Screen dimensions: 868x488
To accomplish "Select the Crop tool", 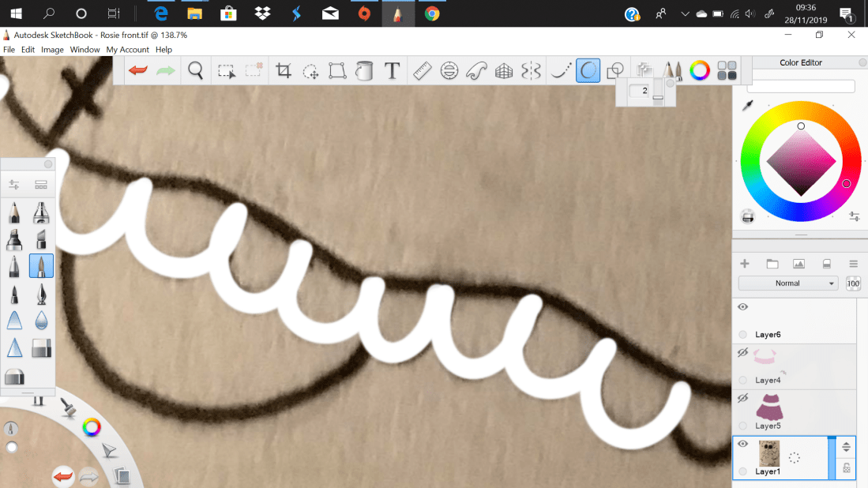I will point(285,70).
